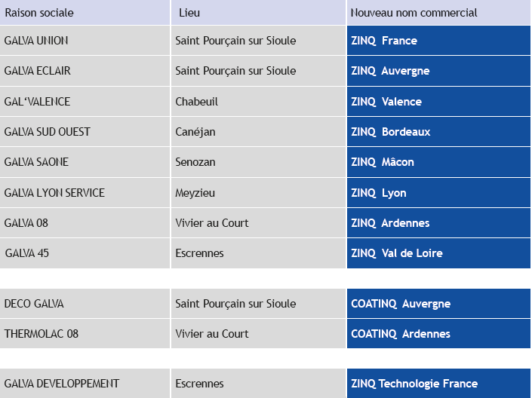Select the COATINQ Auvergne cell
This screenshot has height=398, width=532.
pyautogui.click(x=438, y=304)
